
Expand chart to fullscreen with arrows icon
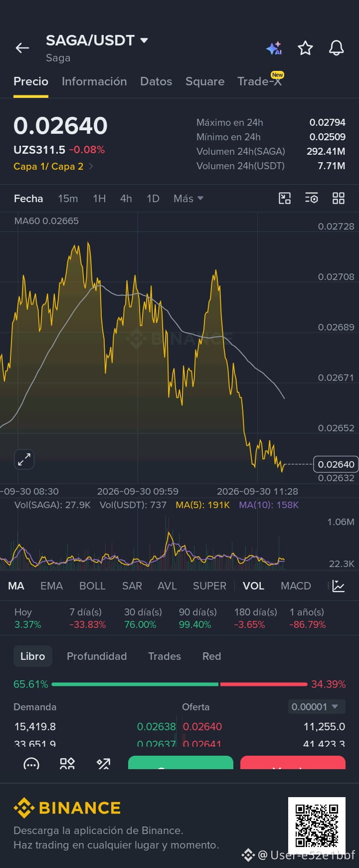24,459
